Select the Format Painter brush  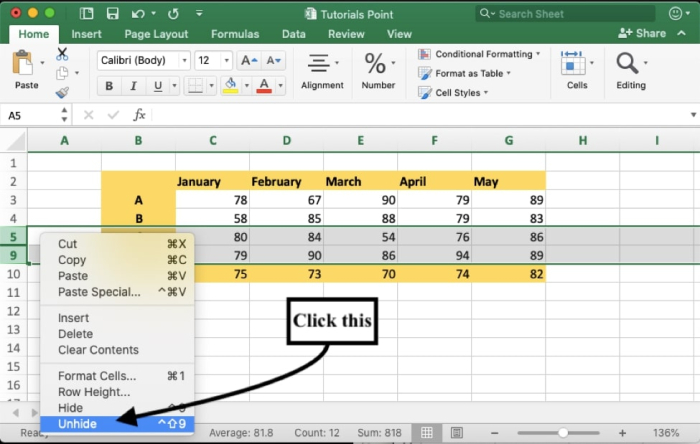point(62,92)
